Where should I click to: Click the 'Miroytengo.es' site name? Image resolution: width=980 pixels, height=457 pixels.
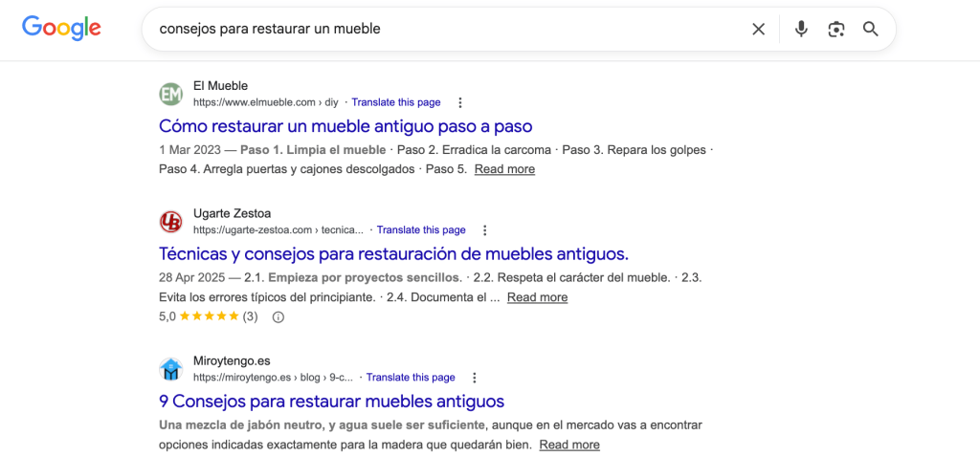click(232, 360)
